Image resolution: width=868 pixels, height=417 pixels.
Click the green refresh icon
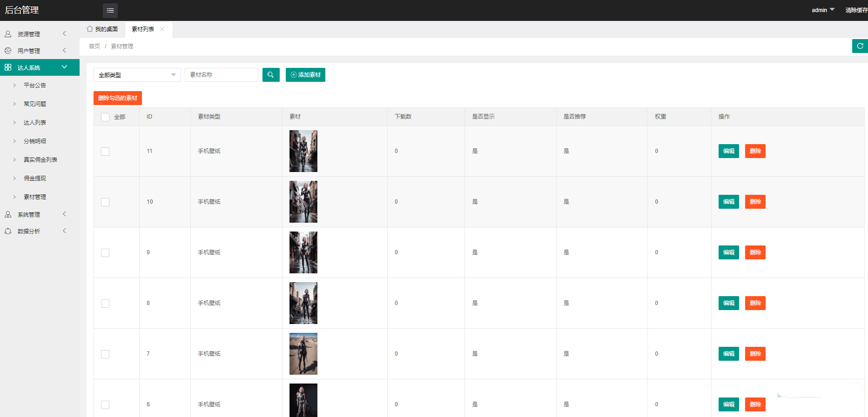click(860, 46)
